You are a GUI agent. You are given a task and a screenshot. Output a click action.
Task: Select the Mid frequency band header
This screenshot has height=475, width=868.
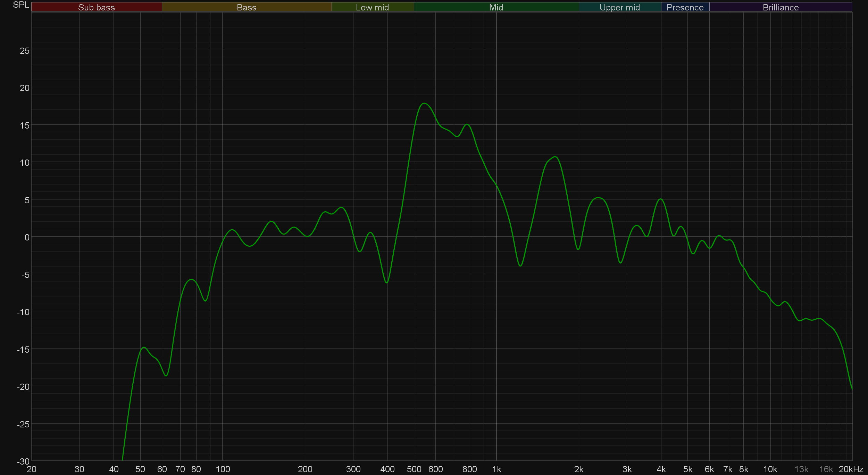496,7
